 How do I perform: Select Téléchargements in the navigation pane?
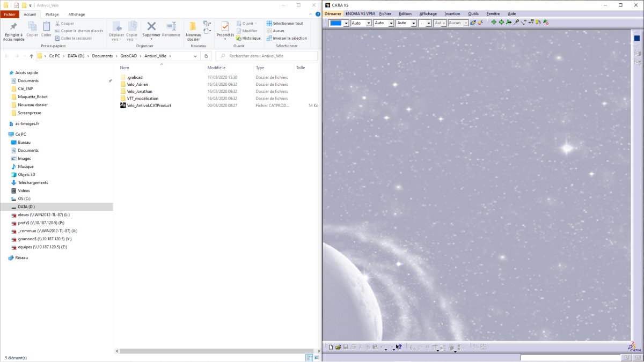33,182
